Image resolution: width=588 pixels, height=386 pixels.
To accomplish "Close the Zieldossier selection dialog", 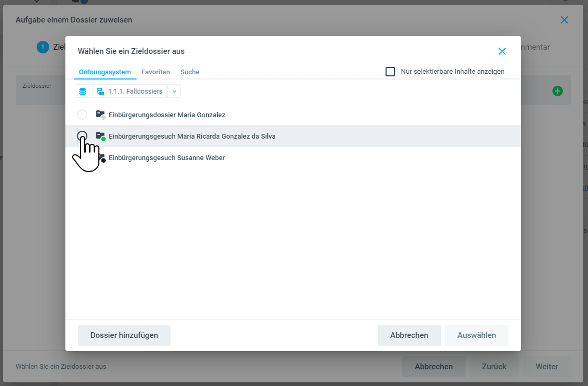I will tap(502, 51).
